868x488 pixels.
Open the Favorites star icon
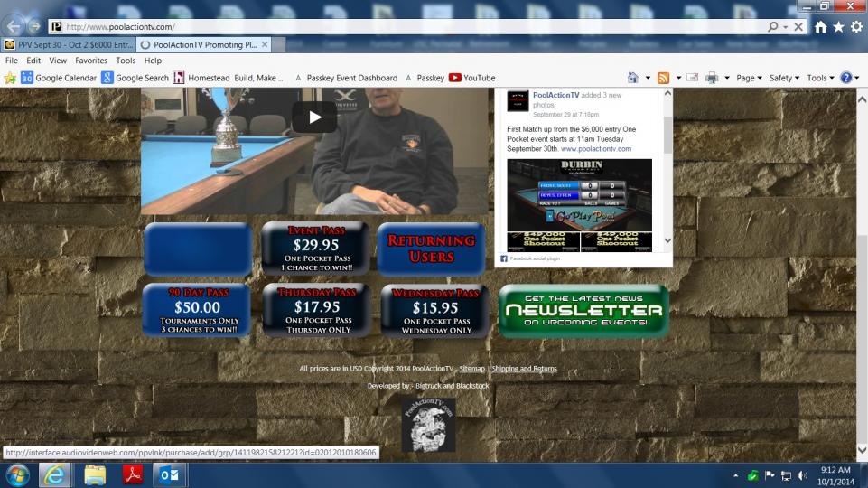click(x=838, y=27)
